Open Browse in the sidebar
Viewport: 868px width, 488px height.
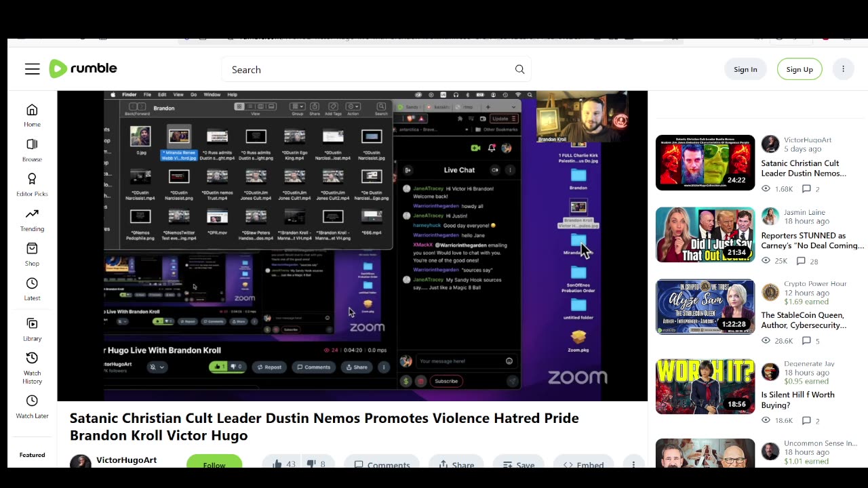(32, 150)
